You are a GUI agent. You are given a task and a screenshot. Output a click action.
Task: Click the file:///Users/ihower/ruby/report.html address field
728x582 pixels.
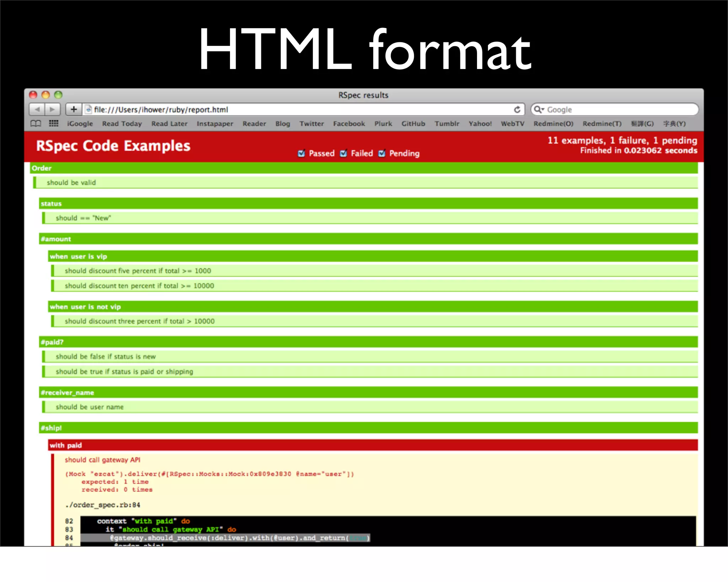[304, 110]
